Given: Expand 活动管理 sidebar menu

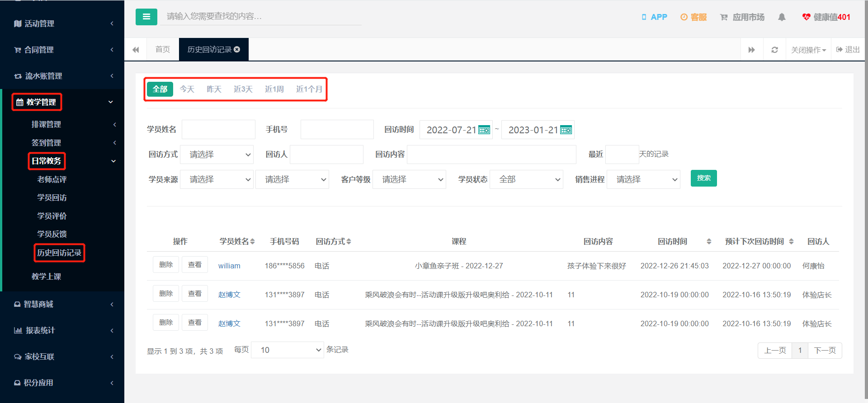Looking at the screenshot, I should click(x=62, y=23).
